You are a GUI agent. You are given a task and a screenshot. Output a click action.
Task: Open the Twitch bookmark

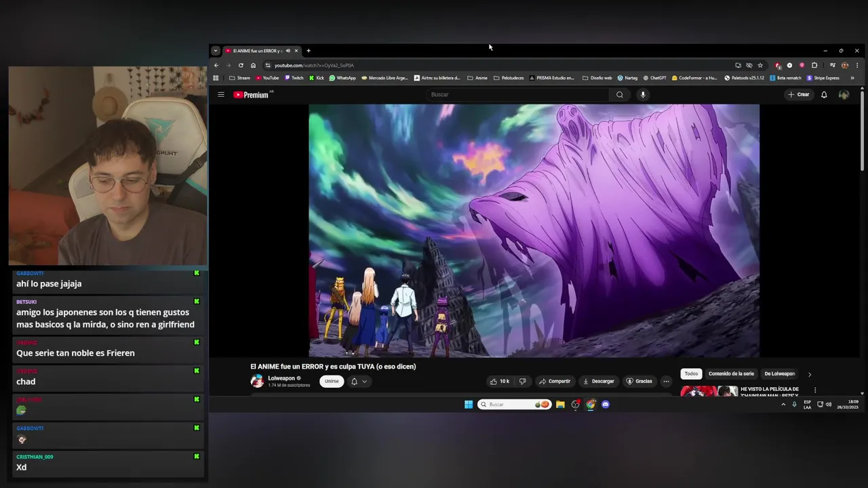pyautogui.click(x=294, y=78)
